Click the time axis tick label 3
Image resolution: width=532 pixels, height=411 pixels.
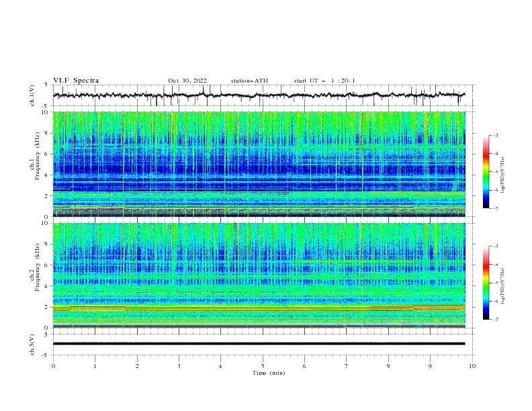pyautogui.click(x=179, y=366)
